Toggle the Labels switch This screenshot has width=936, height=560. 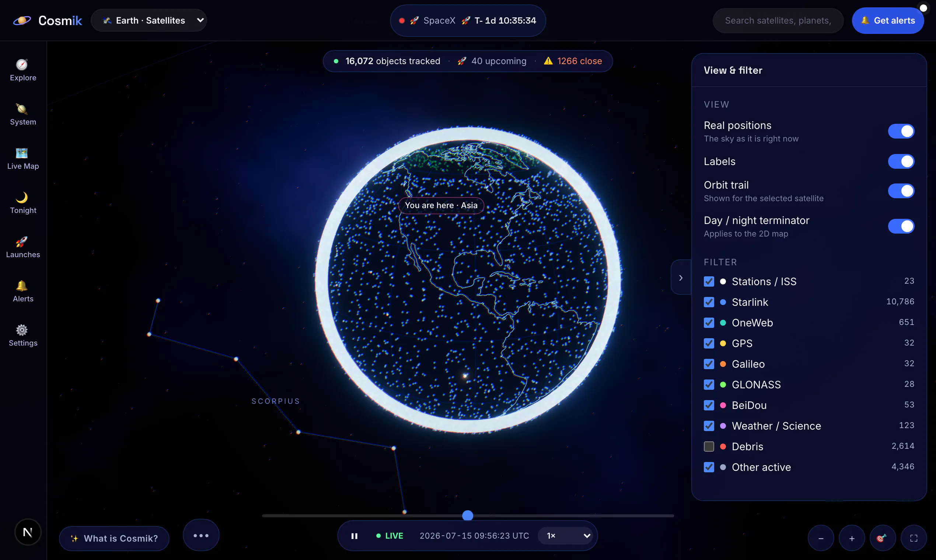point(901,161)
